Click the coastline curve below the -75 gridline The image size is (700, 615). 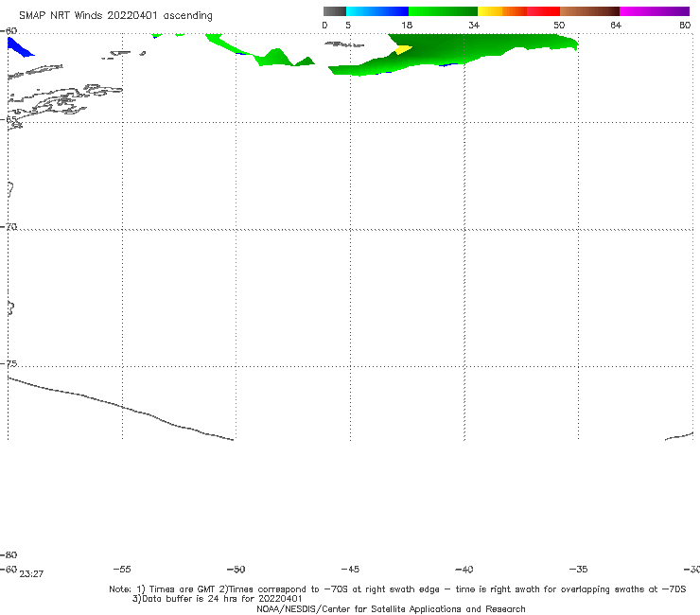(x=120, y=409)
